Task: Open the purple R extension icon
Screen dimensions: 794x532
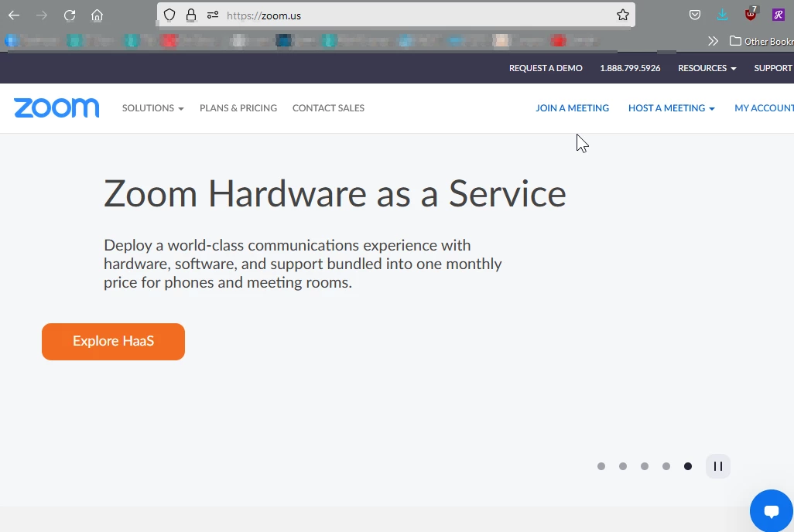Action: pos(779,15)
